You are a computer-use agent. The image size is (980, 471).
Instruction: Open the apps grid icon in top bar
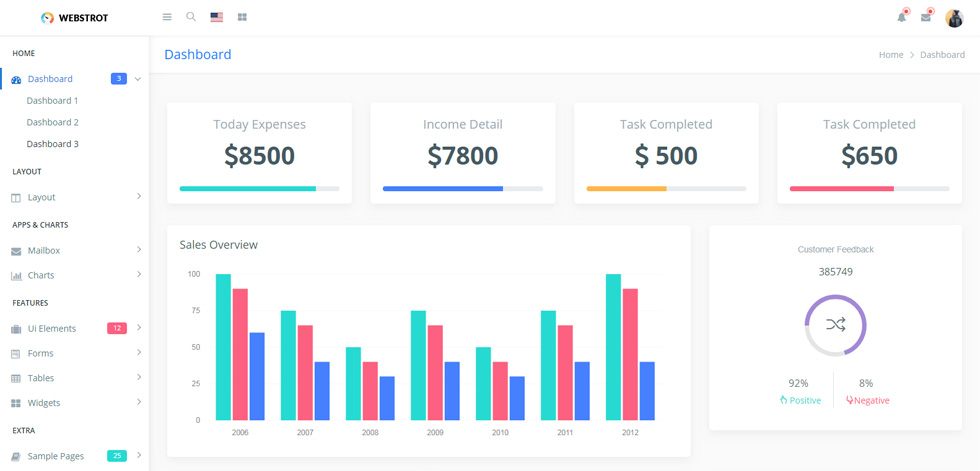242,17
